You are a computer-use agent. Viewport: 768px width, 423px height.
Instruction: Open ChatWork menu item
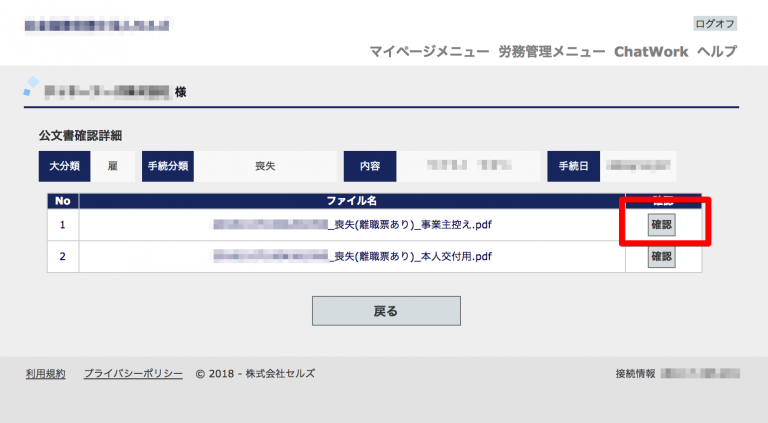[651, 51]
